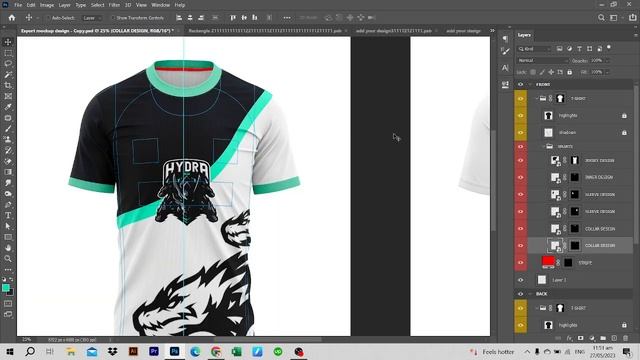This screenshot has height=360, width=640.
Task: Hide the FRONT group layer
Action: coord(520,84)
